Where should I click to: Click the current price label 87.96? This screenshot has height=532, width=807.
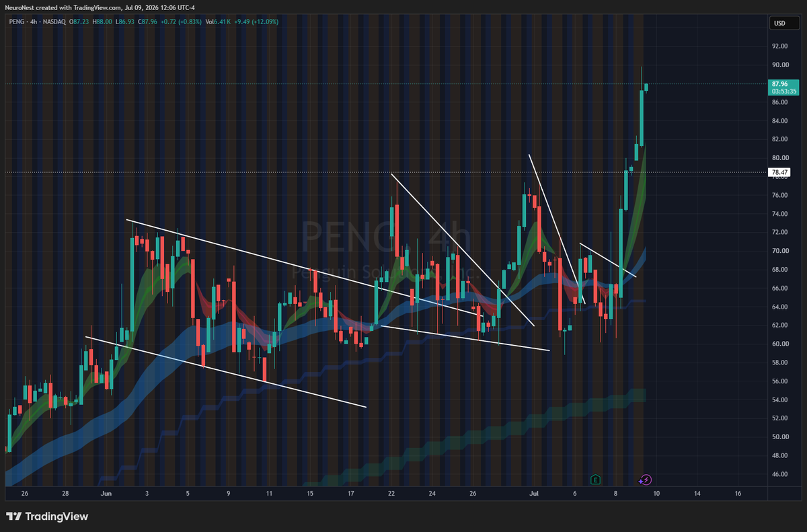point(780,84)
